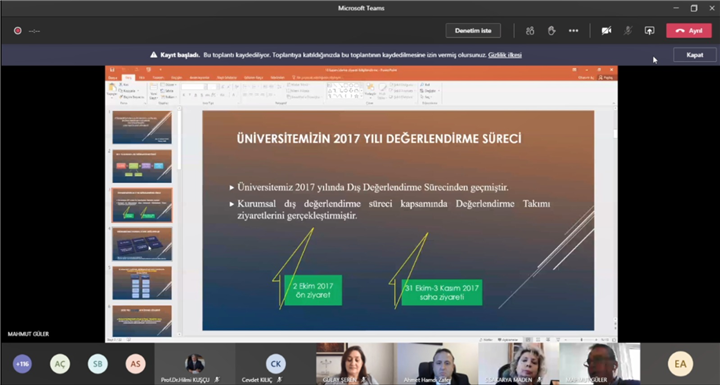720x385 pixels.
Task: Click the red recording indicator icon
Action: [17, 31]
